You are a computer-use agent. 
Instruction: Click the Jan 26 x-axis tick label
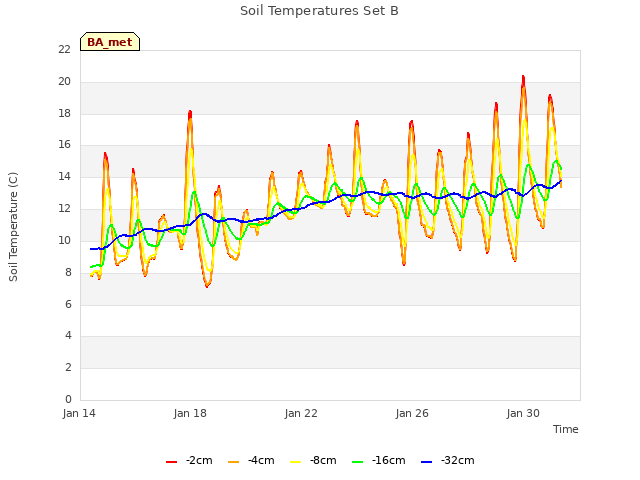click(x=412, y=413)
